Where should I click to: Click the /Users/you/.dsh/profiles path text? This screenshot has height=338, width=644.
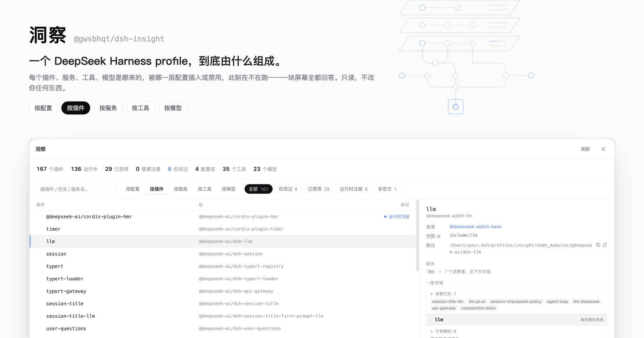click(521, 249)
